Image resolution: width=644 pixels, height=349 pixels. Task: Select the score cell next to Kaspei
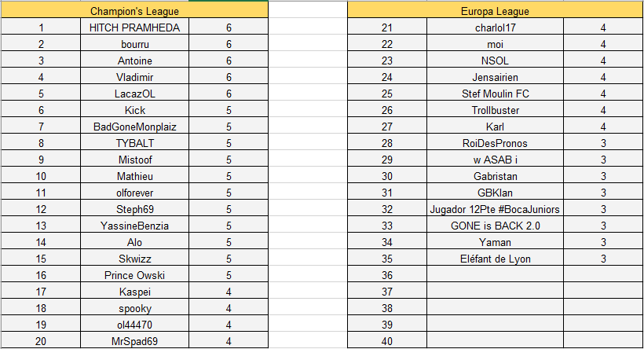click(x=229, y=292)
